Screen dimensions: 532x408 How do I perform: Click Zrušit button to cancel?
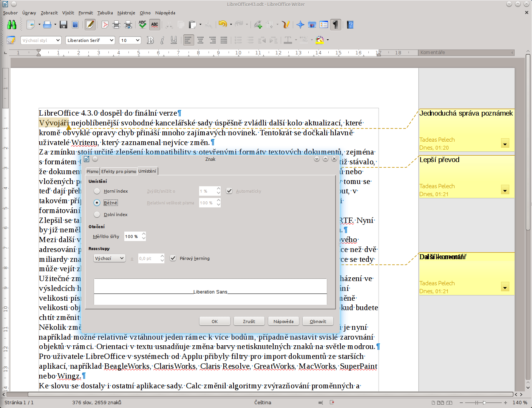(249, 321)
